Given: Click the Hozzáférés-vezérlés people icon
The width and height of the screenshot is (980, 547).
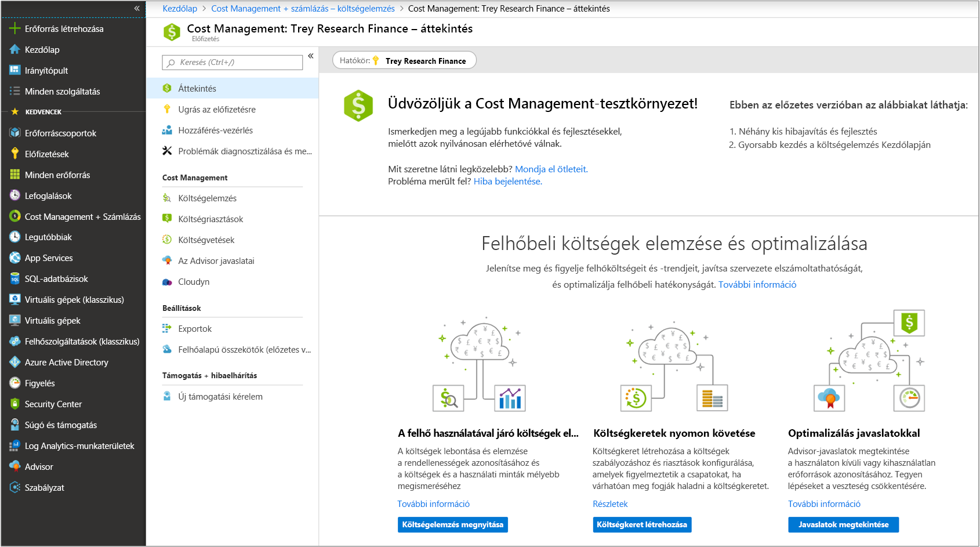Looking at the screenshot, I should [167, 130].
